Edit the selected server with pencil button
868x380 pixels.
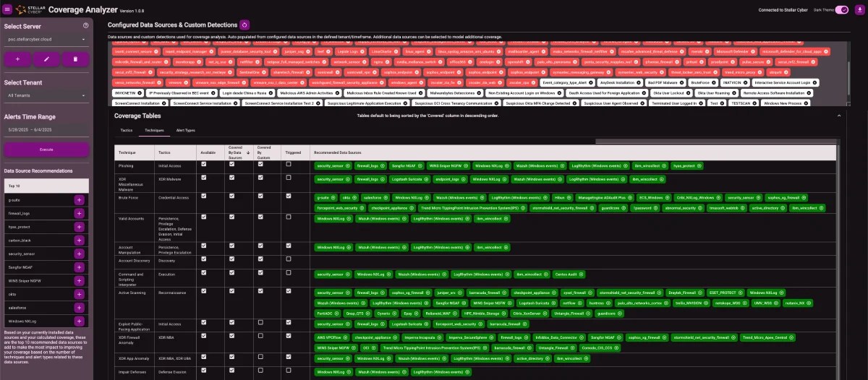[46, 59]
